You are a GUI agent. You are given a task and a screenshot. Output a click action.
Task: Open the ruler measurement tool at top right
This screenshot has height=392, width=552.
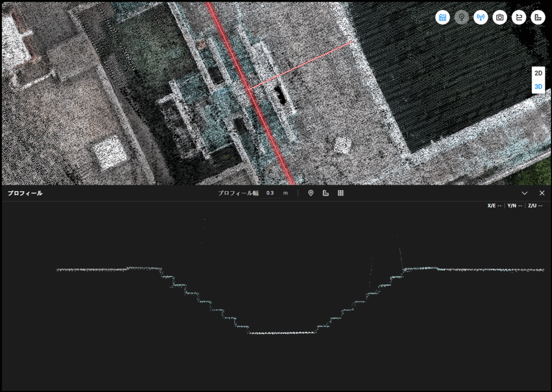click(537, 18)
